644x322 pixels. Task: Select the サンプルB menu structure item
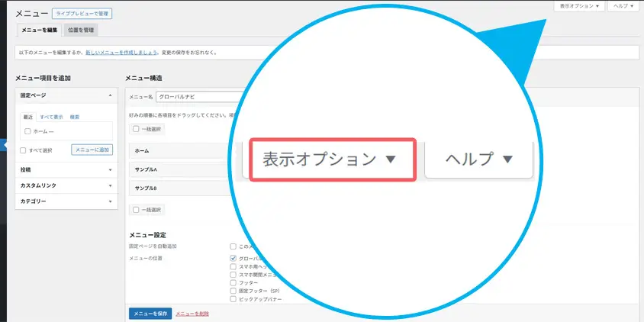(x=181, y=188)
